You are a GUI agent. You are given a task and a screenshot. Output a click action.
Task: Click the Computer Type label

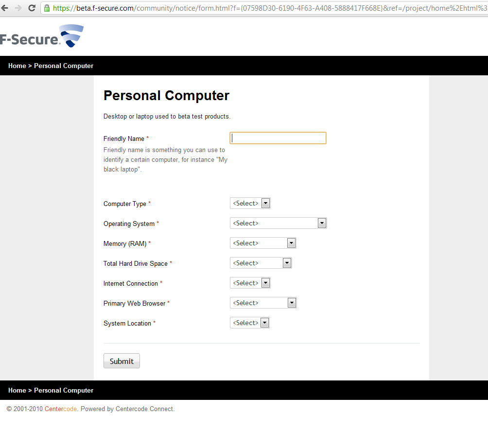(125, 204)
